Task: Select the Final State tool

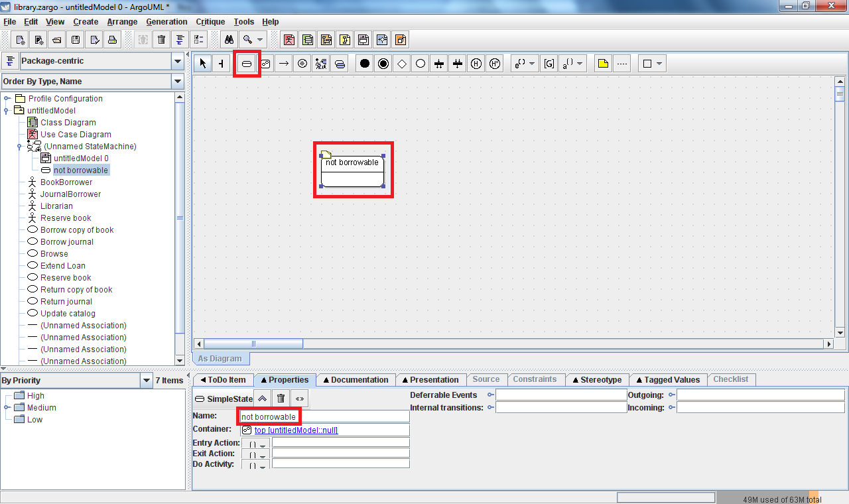Action: click(383, 64)
